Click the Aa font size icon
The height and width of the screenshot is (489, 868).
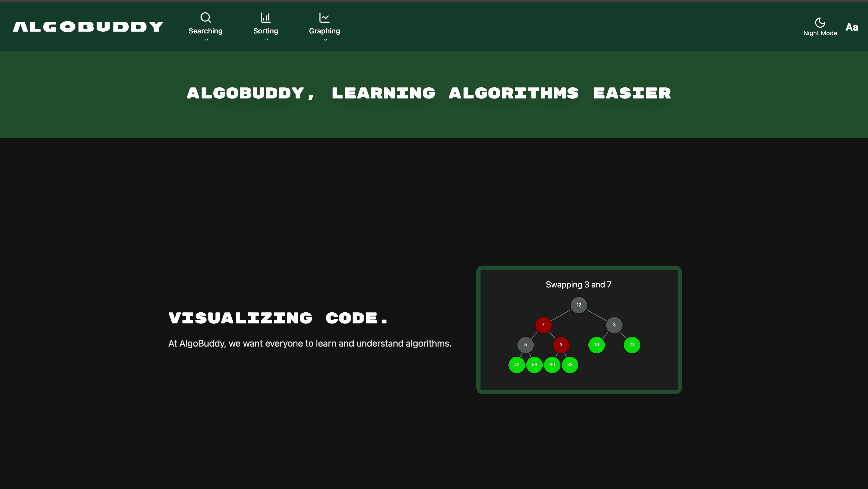pos(852,27)
